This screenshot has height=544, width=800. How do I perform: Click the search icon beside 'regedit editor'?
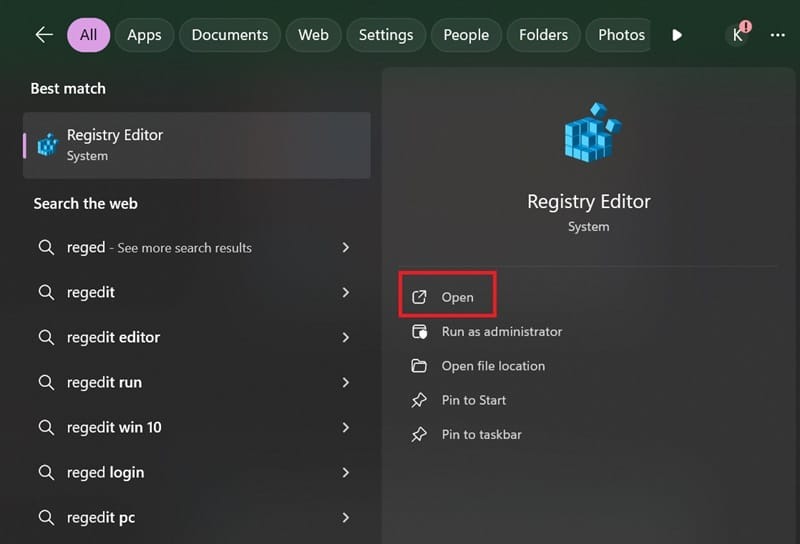[46, 337]
